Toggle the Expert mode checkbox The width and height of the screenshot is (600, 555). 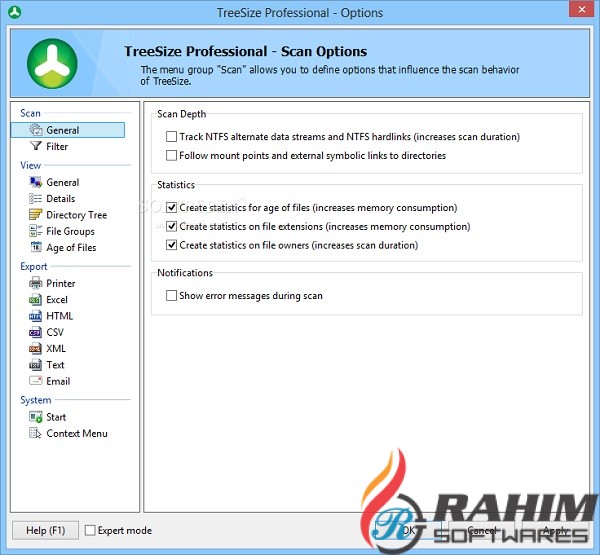pos(90,531)
